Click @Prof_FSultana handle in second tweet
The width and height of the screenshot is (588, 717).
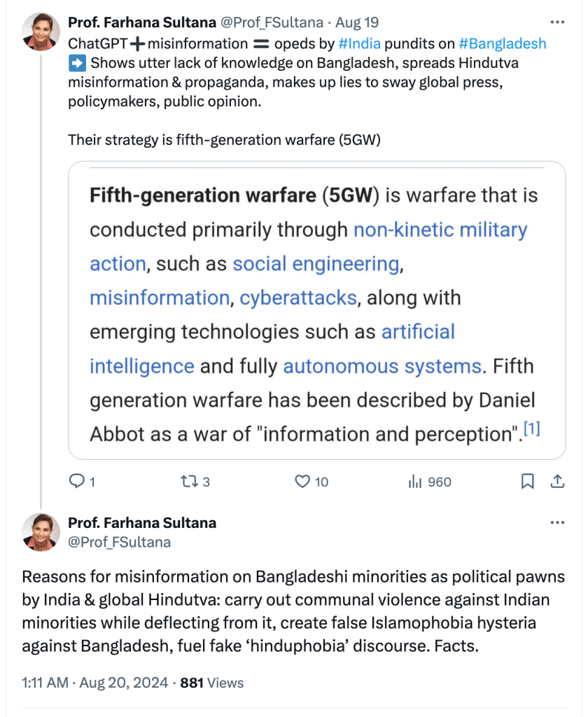(x=119, y=543)
